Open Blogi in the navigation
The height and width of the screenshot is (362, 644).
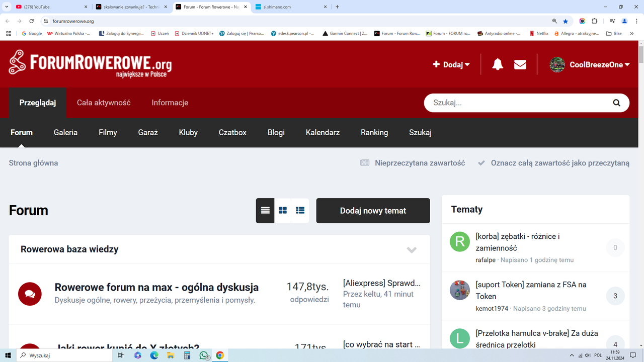276,132
